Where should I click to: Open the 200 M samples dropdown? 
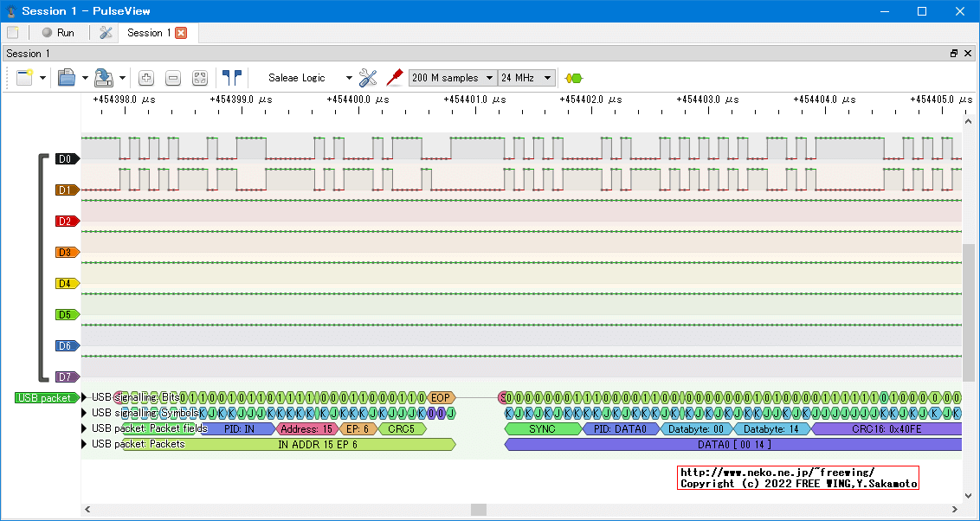[453, 78]
